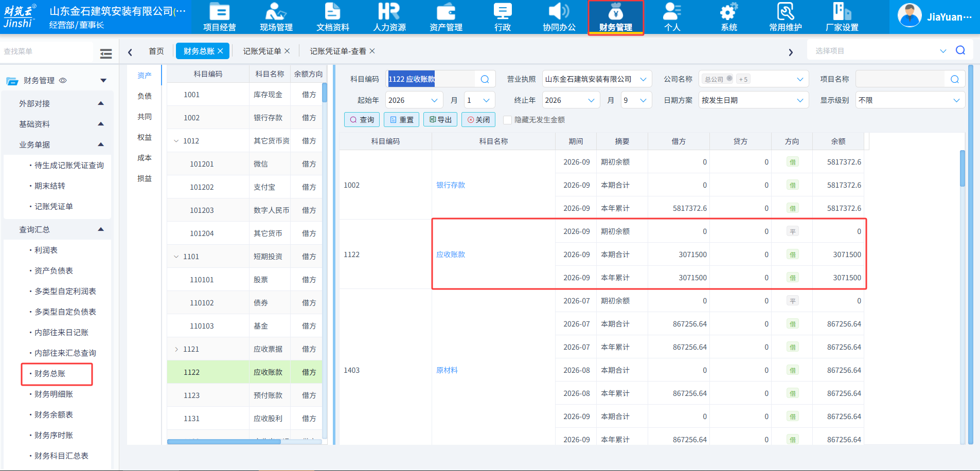The width and height of the screenshot is (980, 471).
Task: Select the 负债 category tab
Action: [x=145, y=96]
